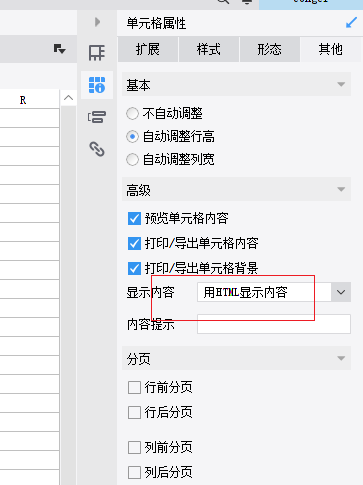Open the condition attributes sidebar icon
The width and height of the screenshot is (363, 485).
click(x=97, y=117)
